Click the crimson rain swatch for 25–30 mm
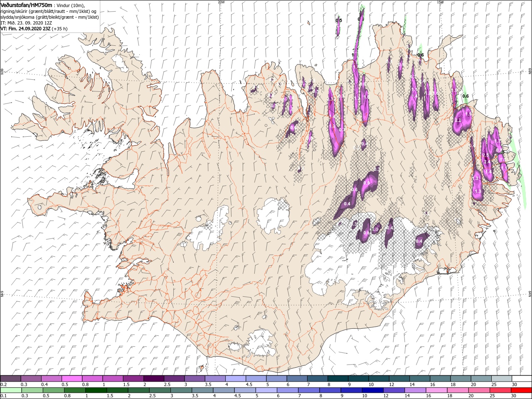 [500, 390]
